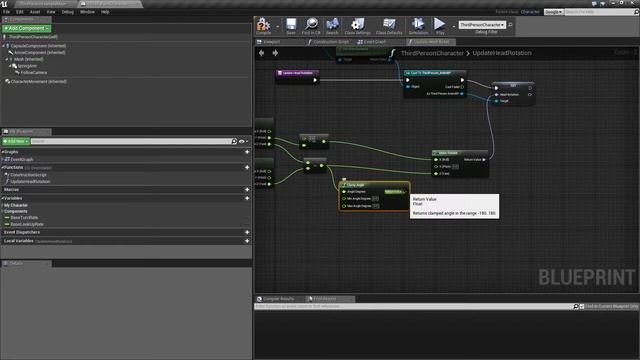Click the Cast To ThirdPerson_AnimBP node title
Viewport: 640px width, 360px height.
[x=431, y=73]
